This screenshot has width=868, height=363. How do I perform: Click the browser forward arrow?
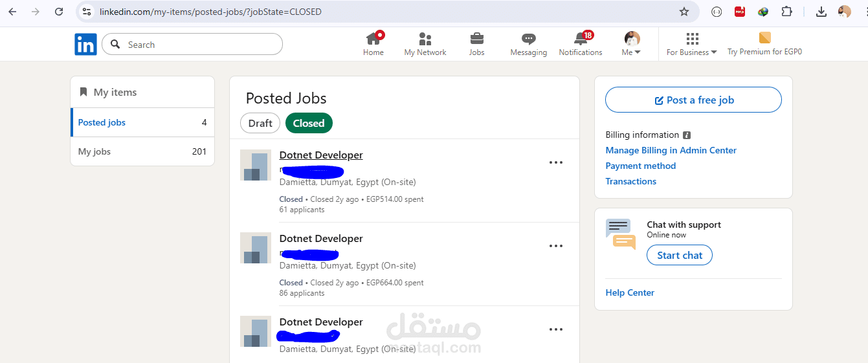36,12
